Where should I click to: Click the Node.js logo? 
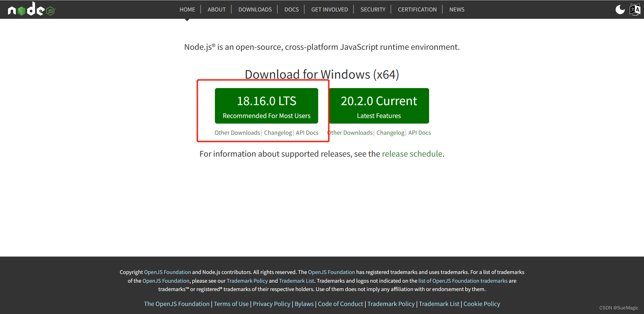pos(32,9)
